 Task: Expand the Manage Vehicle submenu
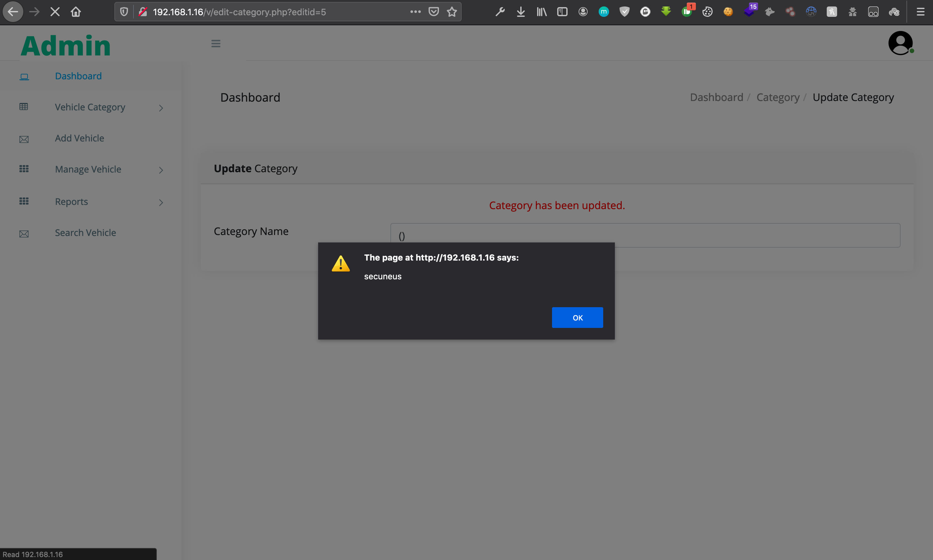click(161, 170)
